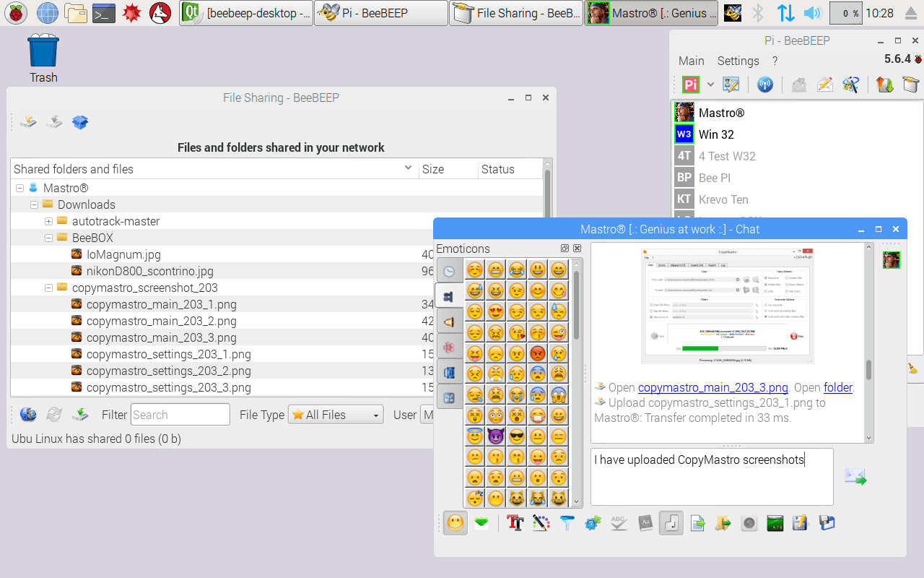The height and width of the screenshot is (578, 924).
Task: Open the Settings menu in BeeBEEP
Action: (738, 61)
